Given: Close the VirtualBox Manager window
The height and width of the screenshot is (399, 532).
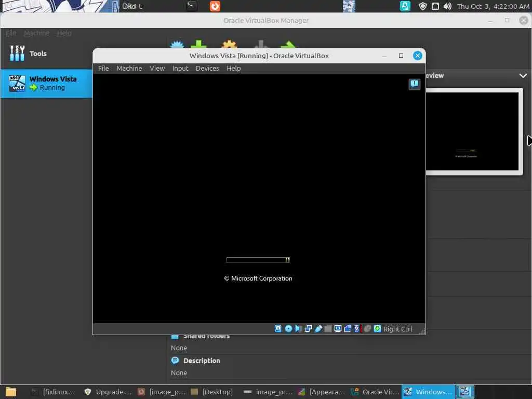Looking at the screenshot, I should 524,20.
